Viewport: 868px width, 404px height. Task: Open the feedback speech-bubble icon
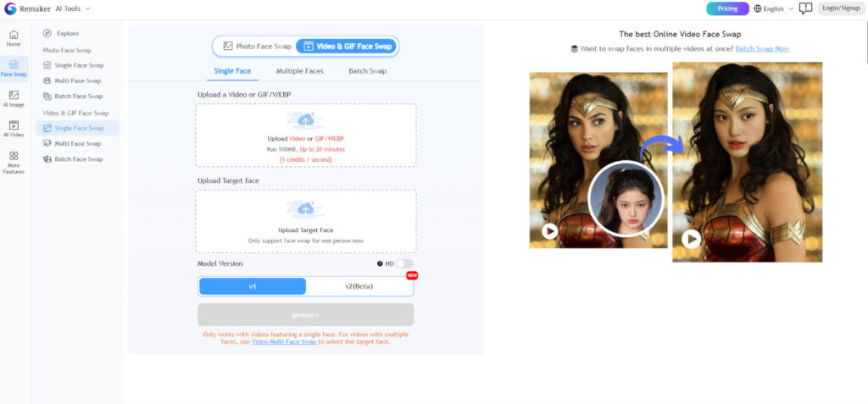click(x=805, y=8)
